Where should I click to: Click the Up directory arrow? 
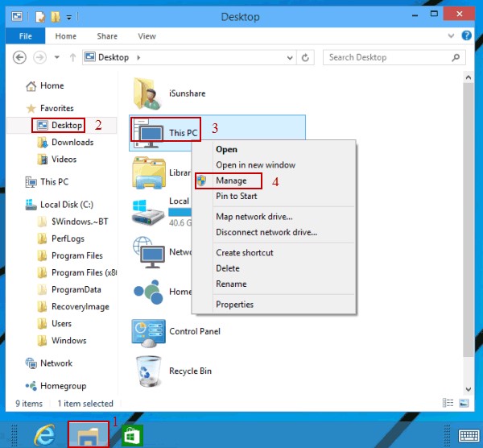[73, 58]
